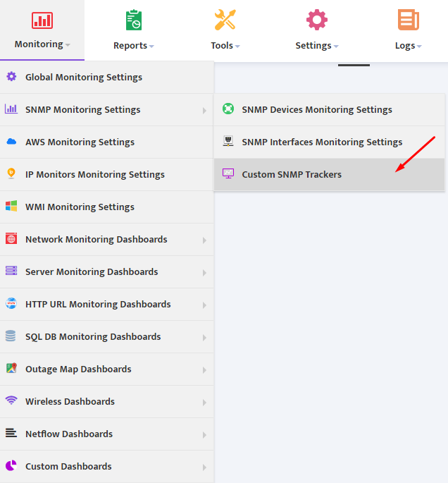This screenshot has height=483, width=448.
Task: Open the Tools dropdown caret
Action: point(237,47)
